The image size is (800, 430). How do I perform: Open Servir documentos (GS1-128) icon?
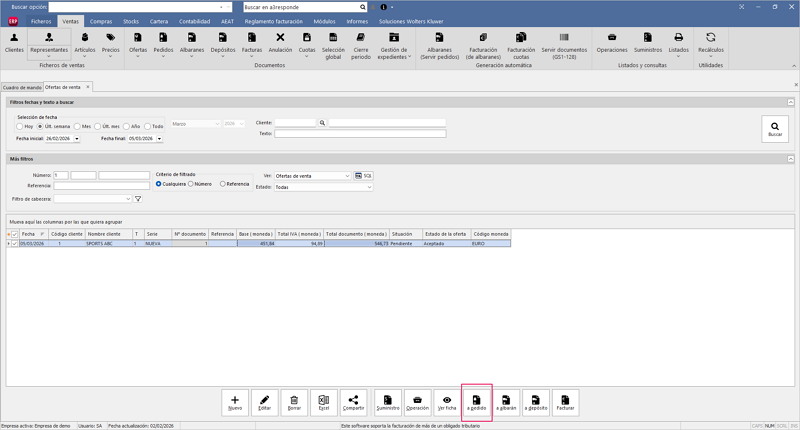pyautogui.click(x=564, y=46)
